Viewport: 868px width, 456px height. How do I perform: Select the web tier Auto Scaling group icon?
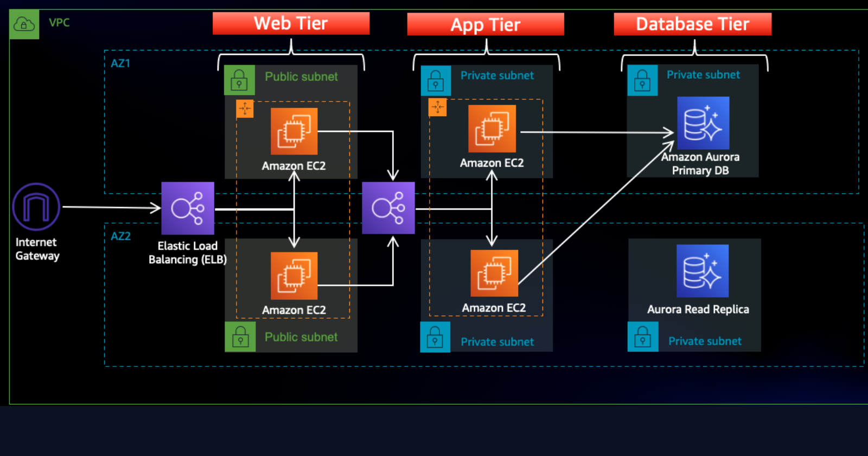[x=245, y=109]
